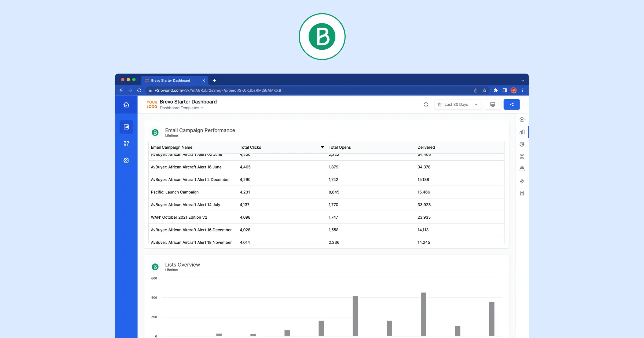Click the monitor presentation mode button

[493, 105]
